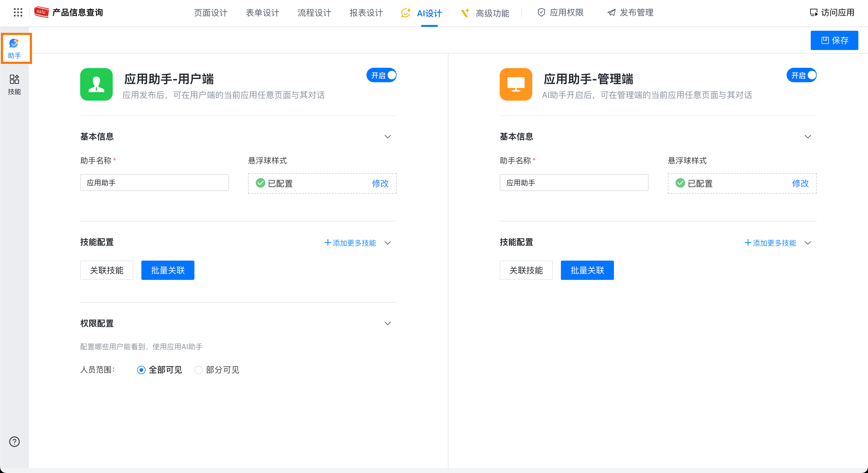Click 批量关联 button under 管理端
The height and width of the screenshot is (473, 868).
587,270
